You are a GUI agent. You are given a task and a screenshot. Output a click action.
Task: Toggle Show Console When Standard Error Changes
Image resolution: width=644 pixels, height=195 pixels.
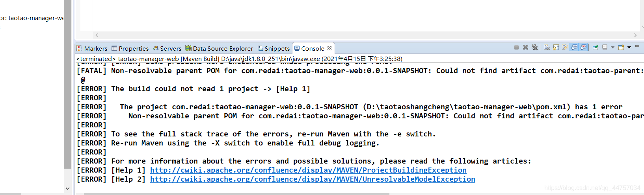(583, 48)
